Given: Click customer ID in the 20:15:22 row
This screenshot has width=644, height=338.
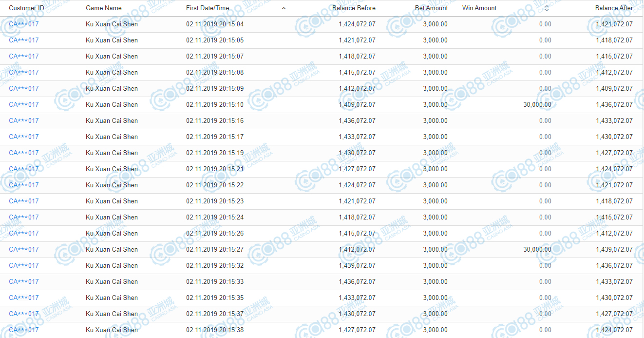Looking at the screenshot, I should (24, 185).
